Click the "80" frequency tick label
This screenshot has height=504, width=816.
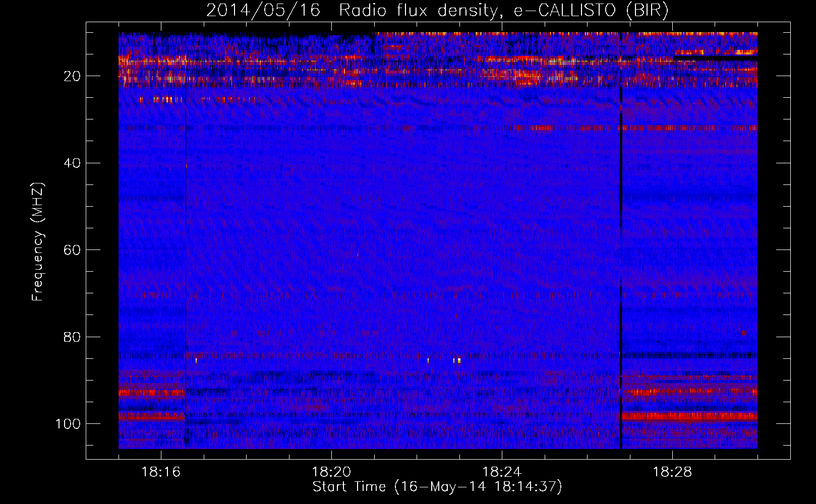[x=73, y=337]
